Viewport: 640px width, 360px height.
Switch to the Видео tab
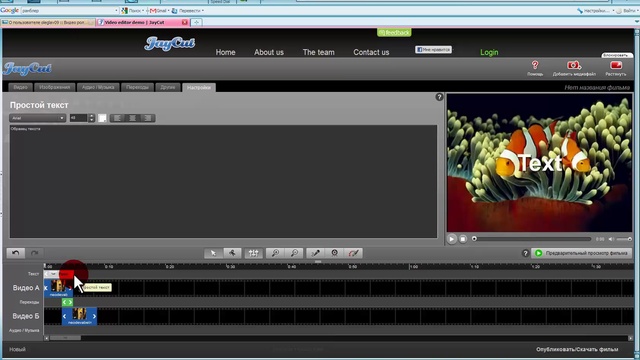point(20,87)
